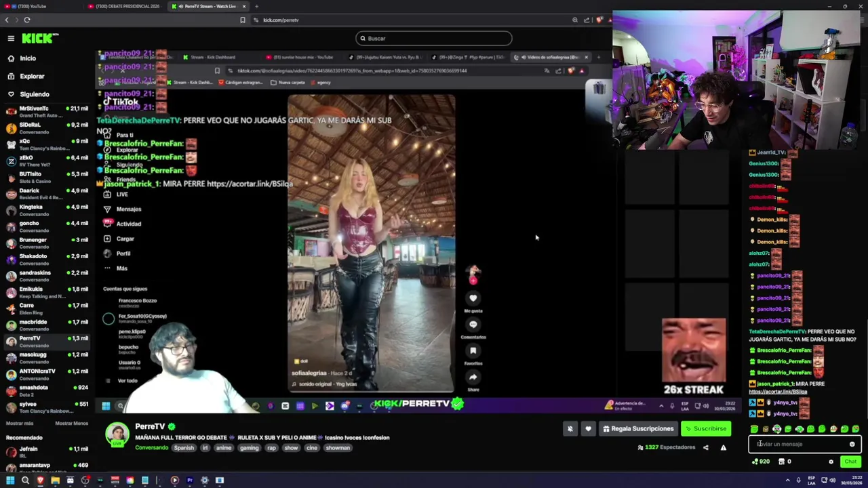Open recommended channel Jefrain
This screenshot has height=488, width=868.
(x=46, y=452)
